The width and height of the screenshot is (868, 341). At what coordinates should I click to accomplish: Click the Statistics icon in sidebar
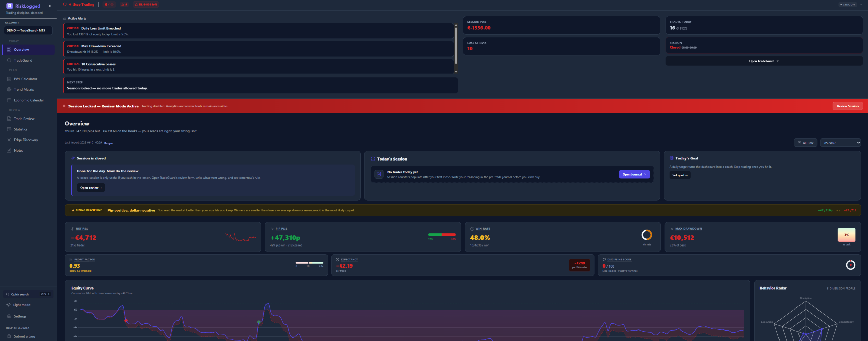(x=9, y=129)
